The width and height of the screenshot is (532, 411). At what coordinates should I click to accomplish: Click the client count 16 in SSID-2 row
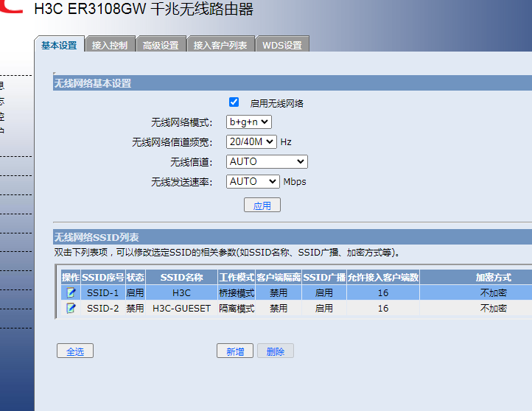383,308
